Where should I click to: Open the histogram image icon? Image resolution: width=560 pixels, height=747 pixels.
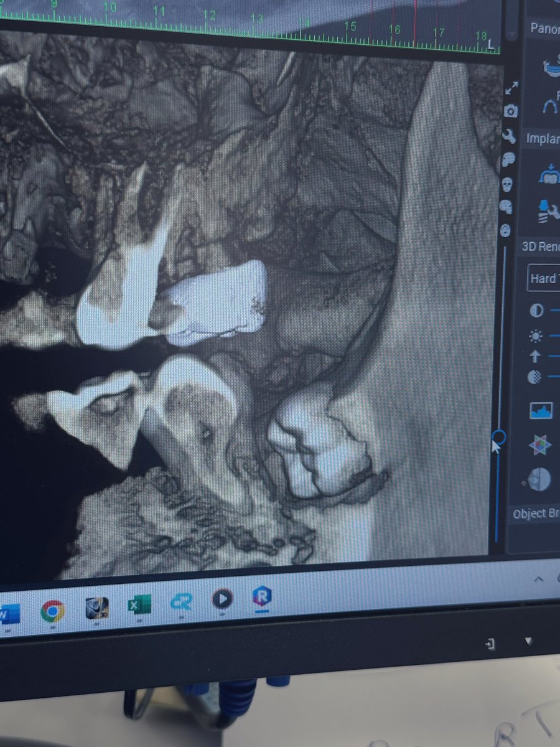541,411
